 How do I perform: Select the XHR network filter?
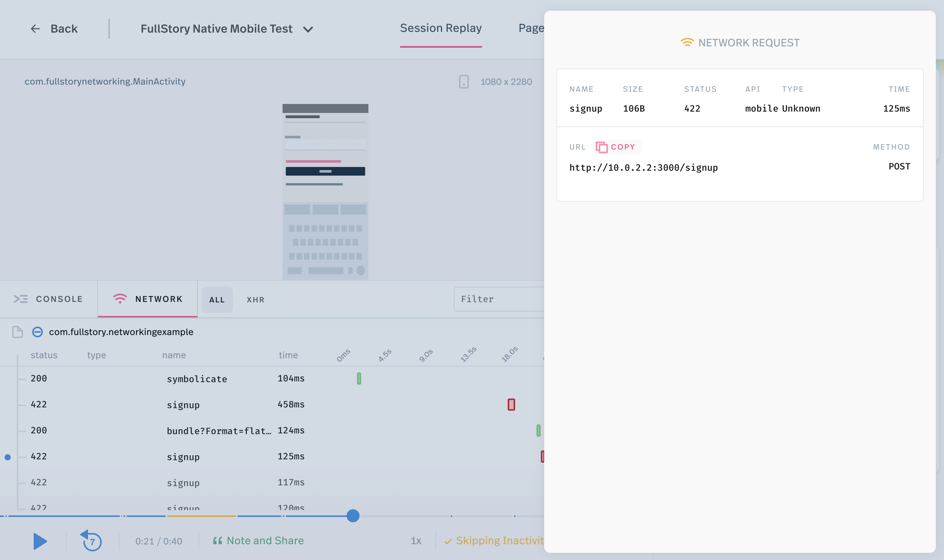tap(256, 300)
